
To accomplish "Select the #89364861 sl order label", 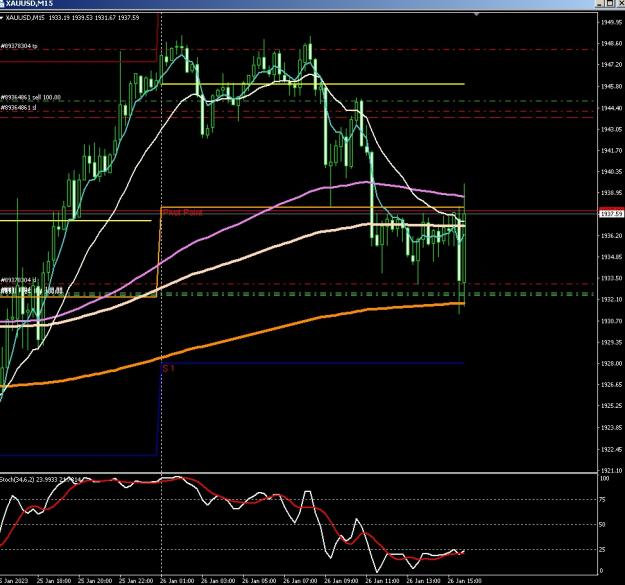I will coord(18,108).
